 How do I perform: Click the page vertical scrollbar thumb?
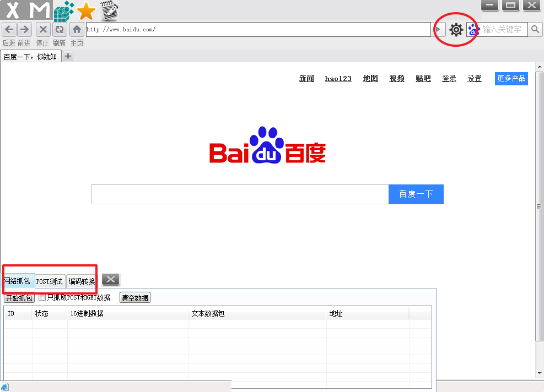click(x=539, y=206)
